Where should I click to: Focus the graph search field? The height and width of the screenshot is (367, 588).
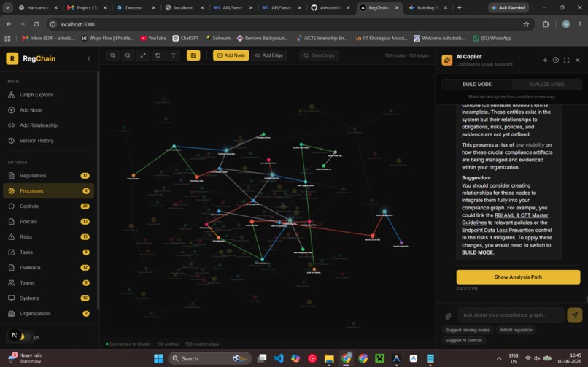(x=319, y=55)
